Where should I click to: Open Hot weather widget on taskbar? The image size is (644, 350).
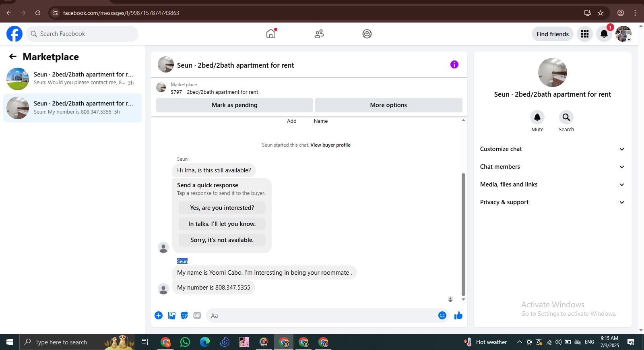486,342
